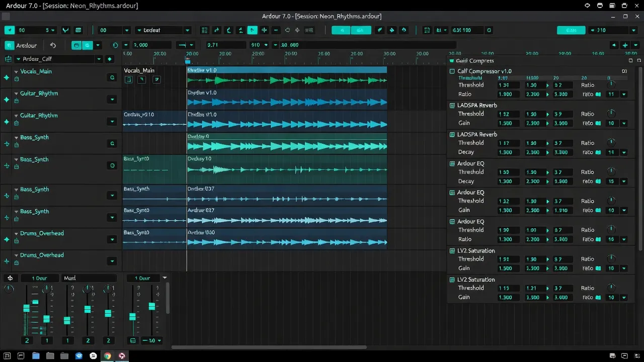This screenshot has height=362, width=644.
Task: Open the Ratio 15 dropdown arrow
Action: click(x=624, y=181)
